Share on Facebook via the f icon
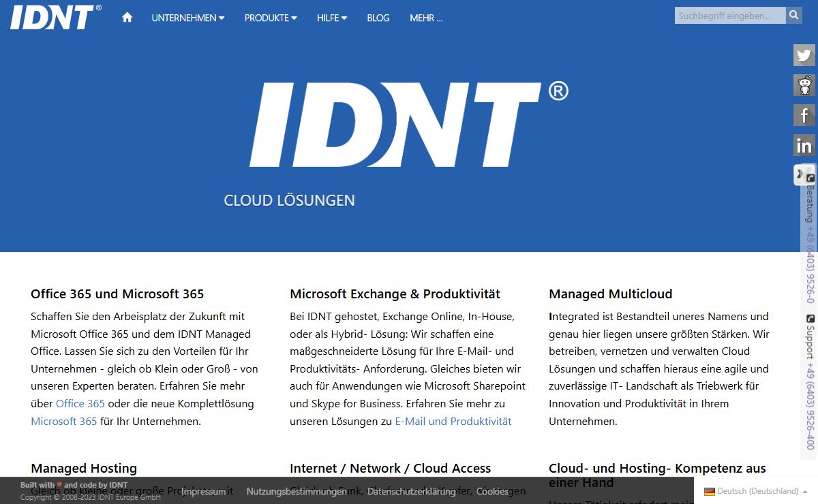 point(804,115)
